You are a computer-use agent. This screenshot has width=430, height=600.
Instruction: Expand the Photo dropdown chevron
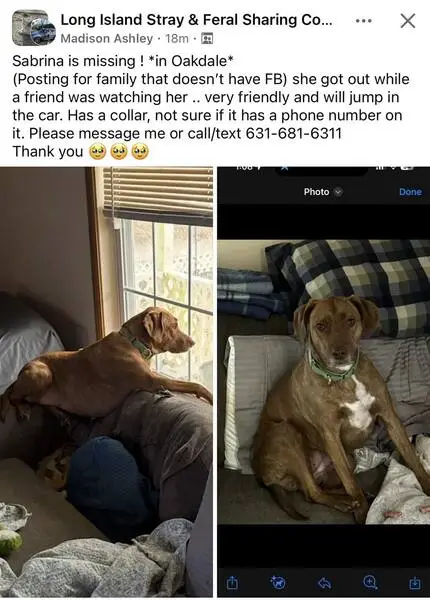[338, 192]
